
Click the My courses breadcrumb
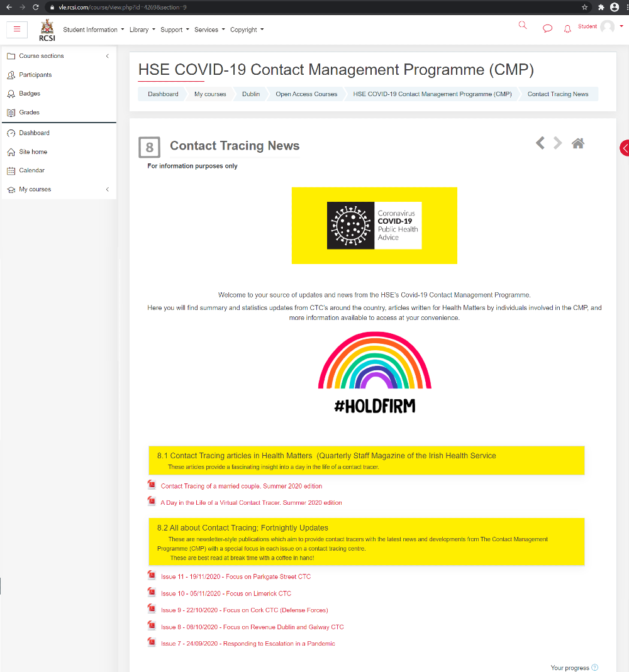(x=210, y=94)
